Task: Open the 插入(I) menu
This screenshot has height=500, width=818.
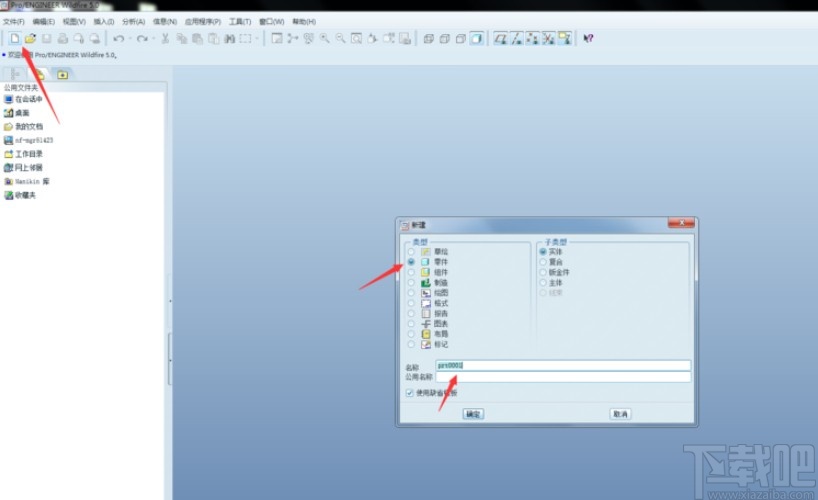Action: pyautogui.click(x=104, y=21)
